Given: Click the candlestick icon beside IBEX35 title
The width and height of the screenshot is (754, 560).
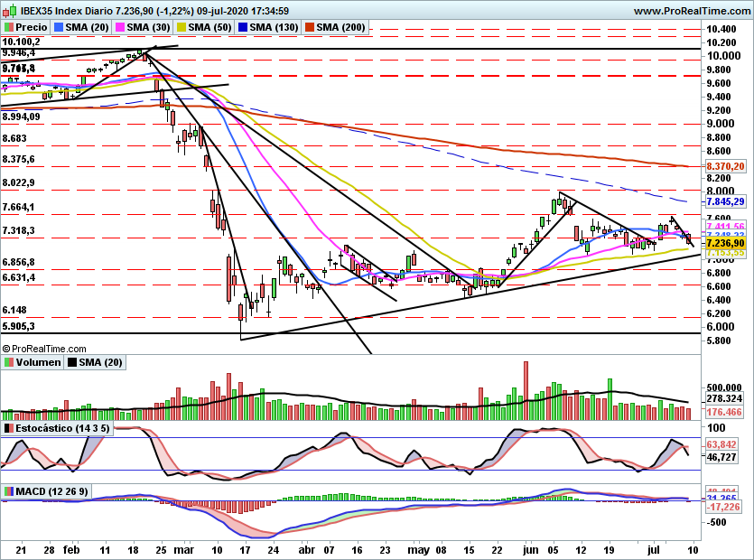Looking at the screenshot, I should [x=9, y=10].
